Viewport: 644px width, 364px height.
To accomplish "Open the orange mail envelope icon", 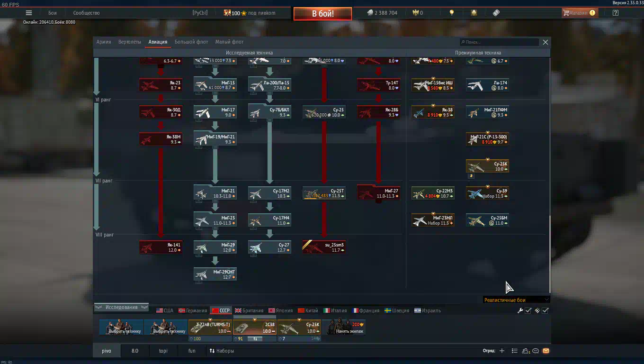I will (546, 351).
